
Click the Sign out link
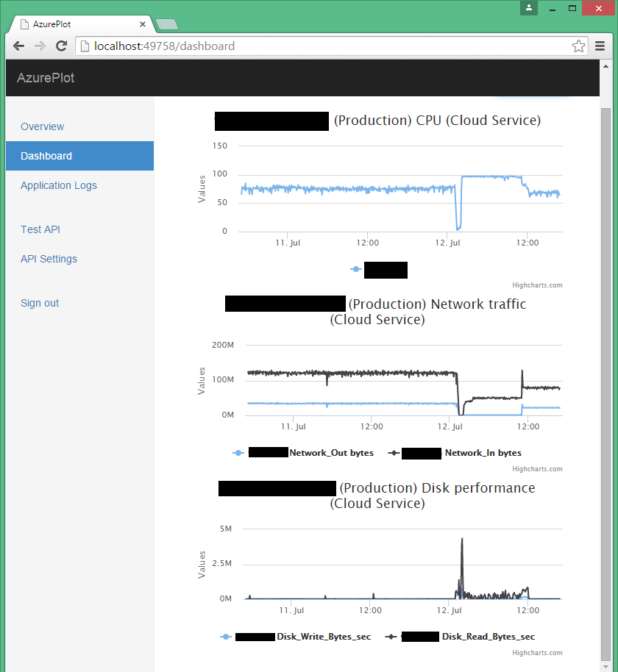pyautogui.click(x=40, y=303)
